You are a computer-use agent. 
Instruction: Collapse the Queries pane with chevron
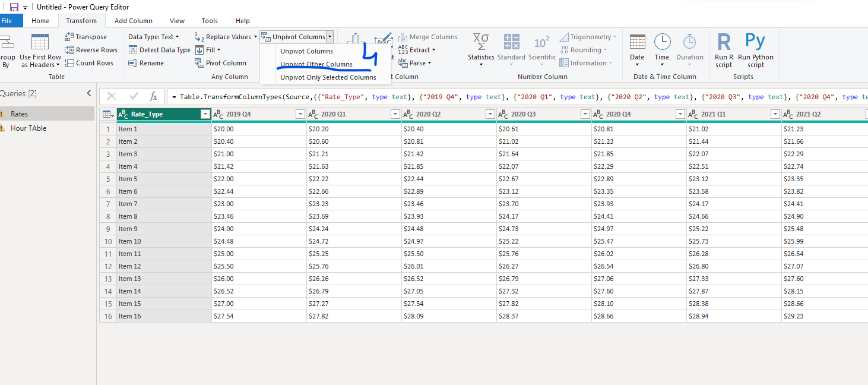(89, 93)
